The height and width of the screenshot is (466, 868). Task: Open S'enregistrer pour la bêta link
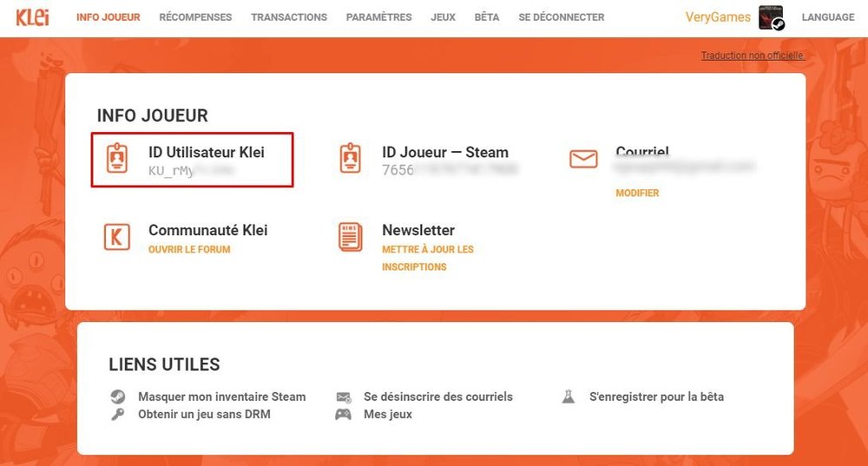point(656,397)
